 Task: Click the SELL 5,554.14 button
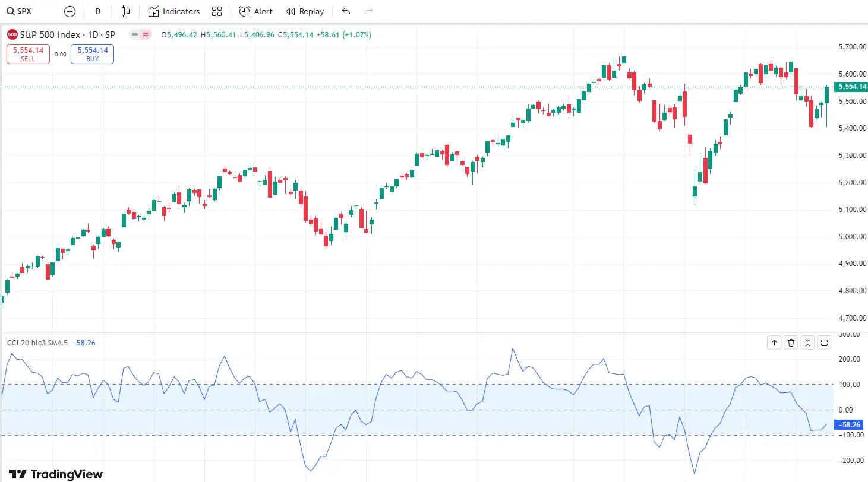click(x=28, y=53)
